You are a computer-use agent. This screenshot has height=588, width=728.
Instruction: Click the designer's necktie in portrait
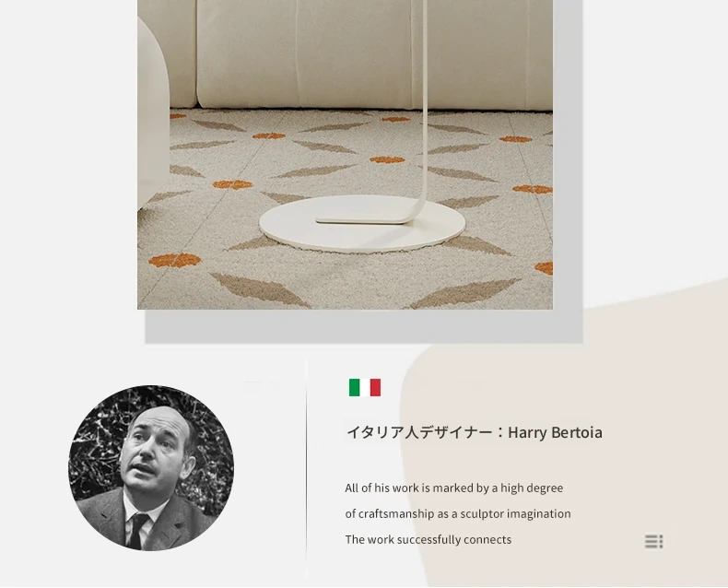point(136,531)
